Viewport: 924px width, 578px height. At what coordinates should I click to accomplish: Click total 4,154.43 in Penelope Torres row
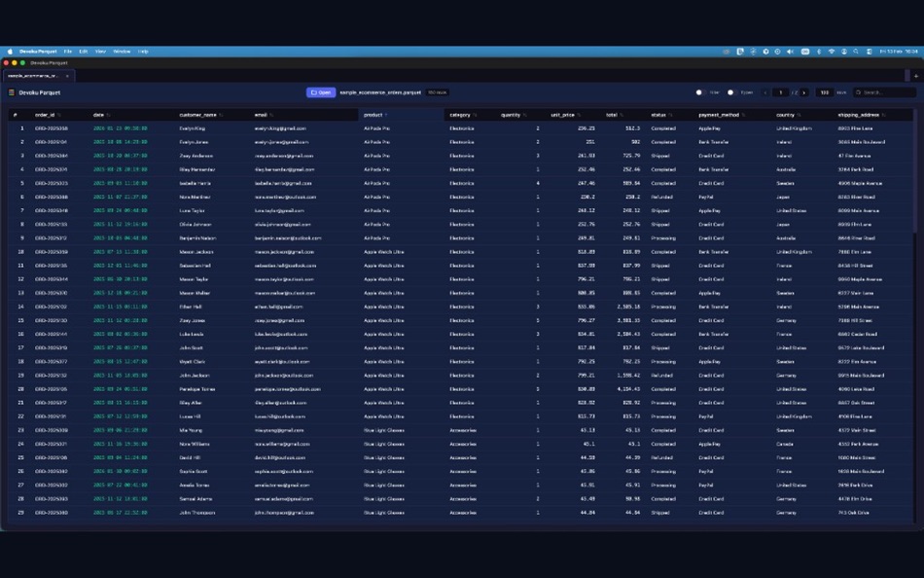628,389
